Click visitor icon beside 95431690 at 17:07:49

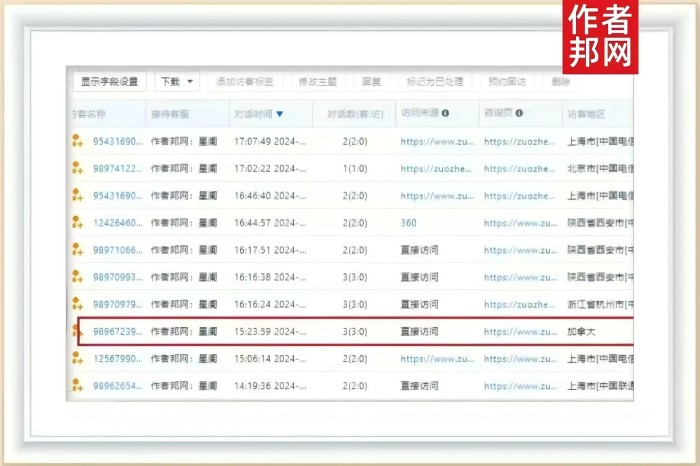[x=77, y=142]
